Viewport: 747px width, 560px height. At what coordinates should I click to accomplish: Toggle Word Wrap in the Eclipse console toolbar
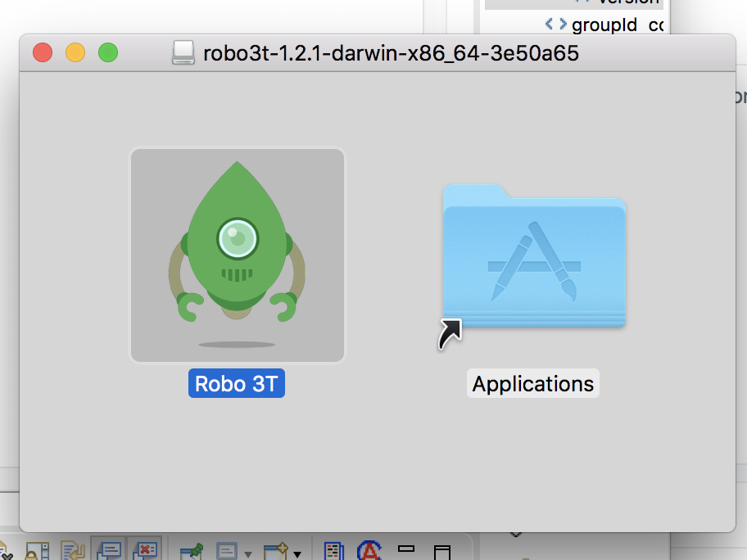click(x=72, y=551)
